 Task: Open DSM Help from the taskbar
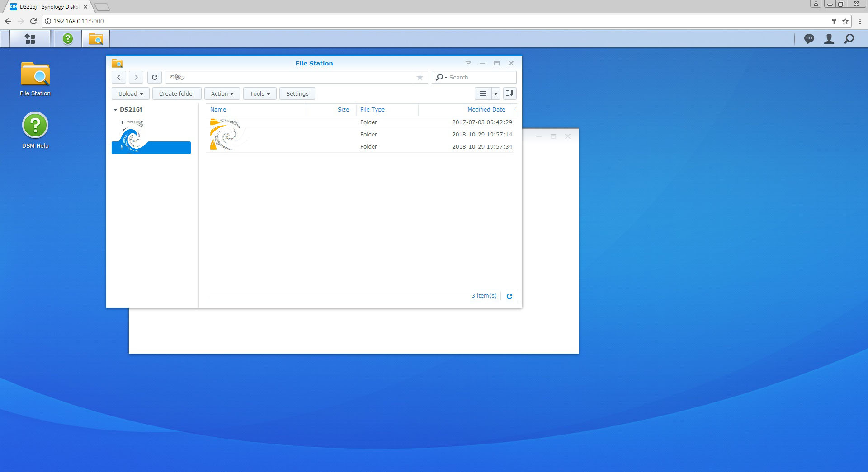click(x=68, y=39)
